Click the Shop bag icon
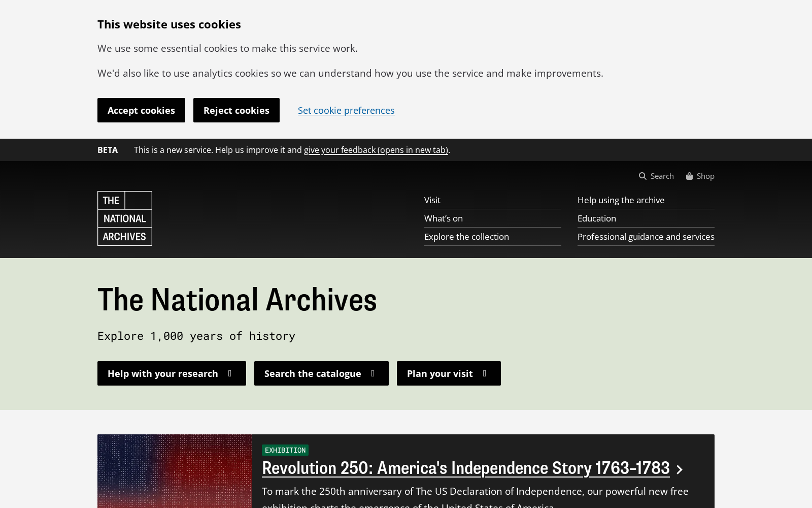This screenshot has width=812, height=508. [x=689, y=176]
